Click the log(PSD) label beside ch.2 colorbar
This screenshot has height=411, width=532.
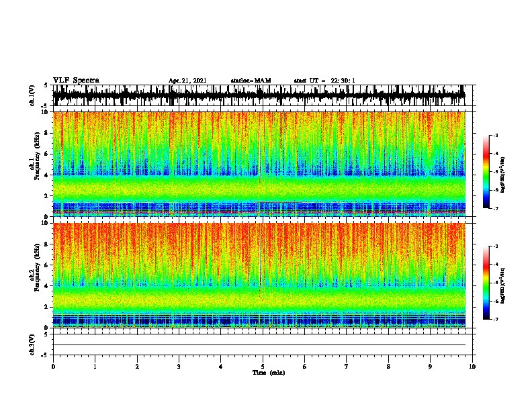(502, 285)
